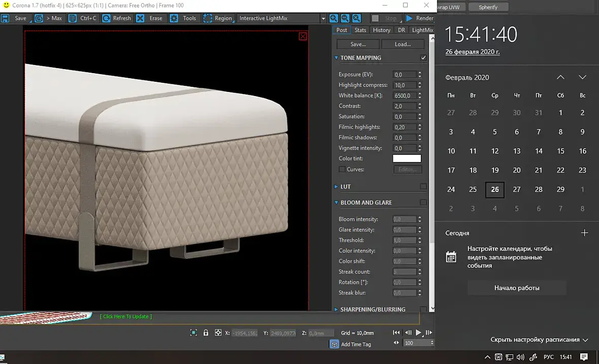
Task: Click the Erase frame buffer icon
Action: (x=140, y=18)
